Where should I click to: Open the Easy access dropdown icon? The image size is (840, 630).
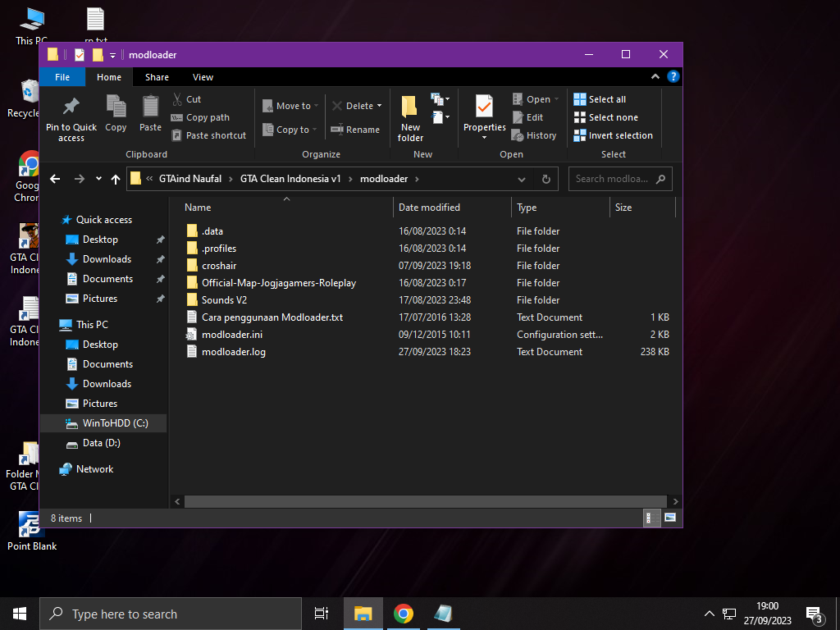pyautogui.click(x=441, y=116)
